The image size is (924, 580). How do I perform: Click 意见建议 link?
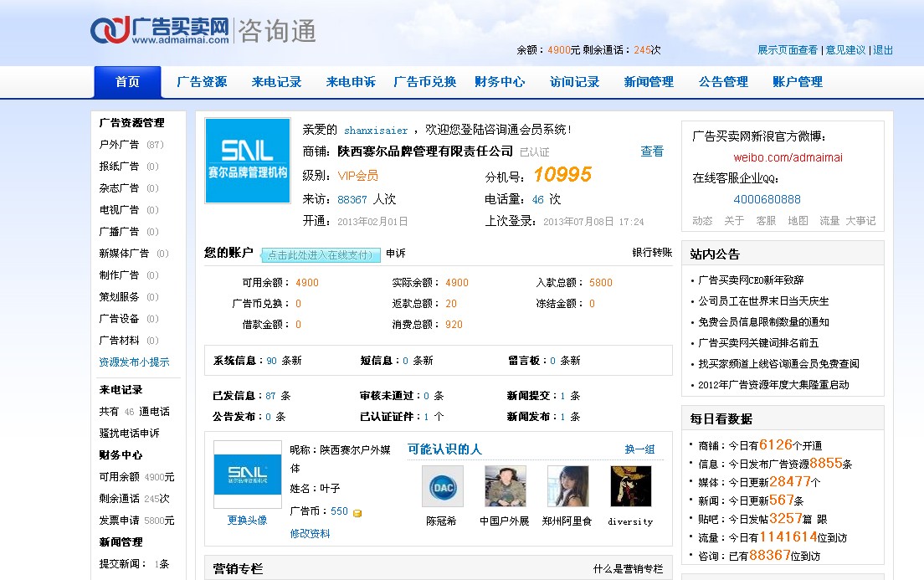(845, 50)
